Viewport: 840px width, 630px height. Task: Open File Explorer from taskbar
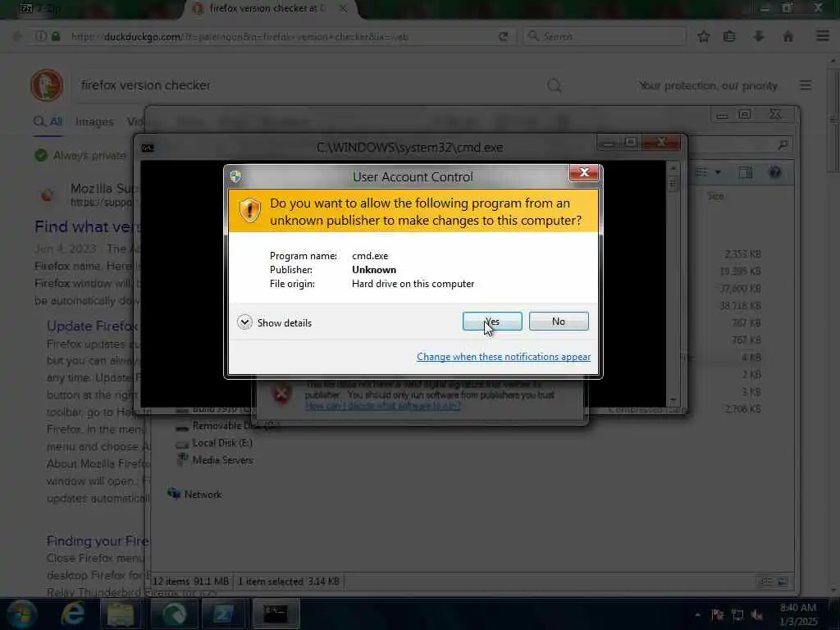(120, 614)
